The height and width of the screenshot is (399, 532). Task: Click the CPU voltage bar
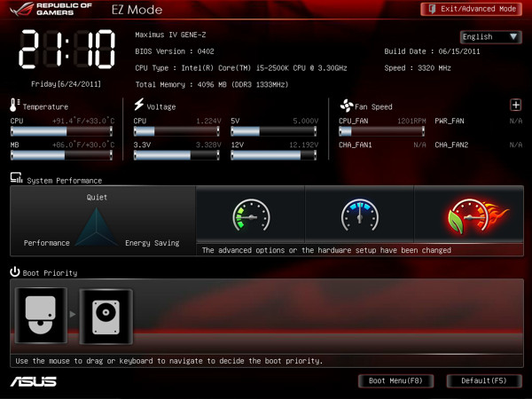point(176,131)
